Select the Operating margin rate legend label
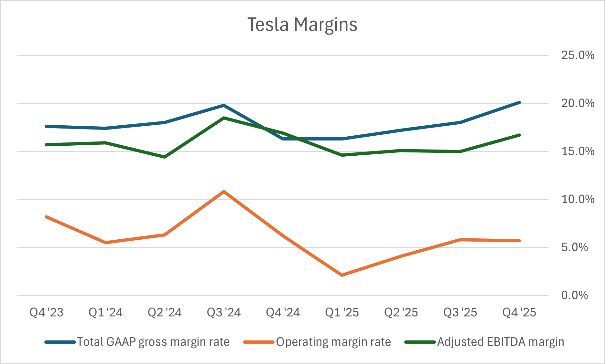The image size is (605, 364). click(333, 342)
